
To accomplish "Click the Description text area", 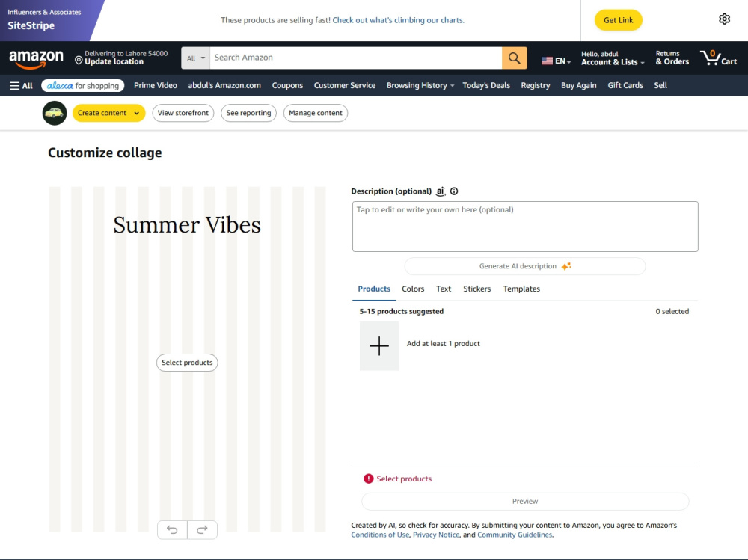I will (x=525, y=227).
